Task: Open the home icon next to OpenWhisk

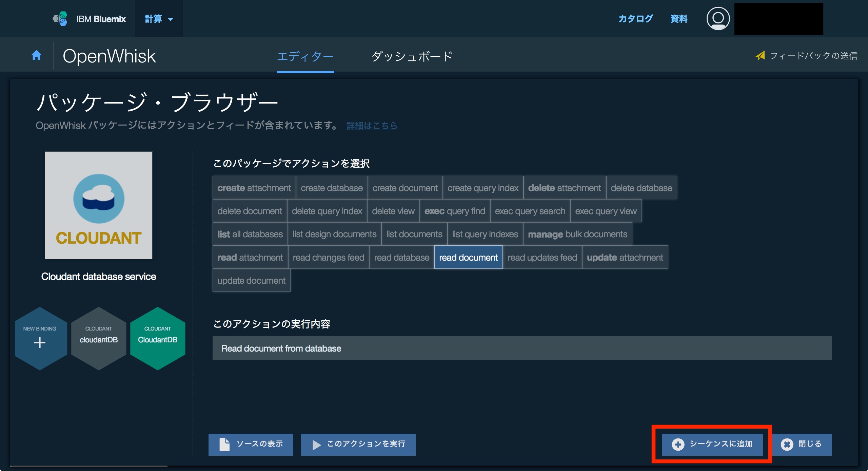Action: pyautogui.click(x=36, y=55)
